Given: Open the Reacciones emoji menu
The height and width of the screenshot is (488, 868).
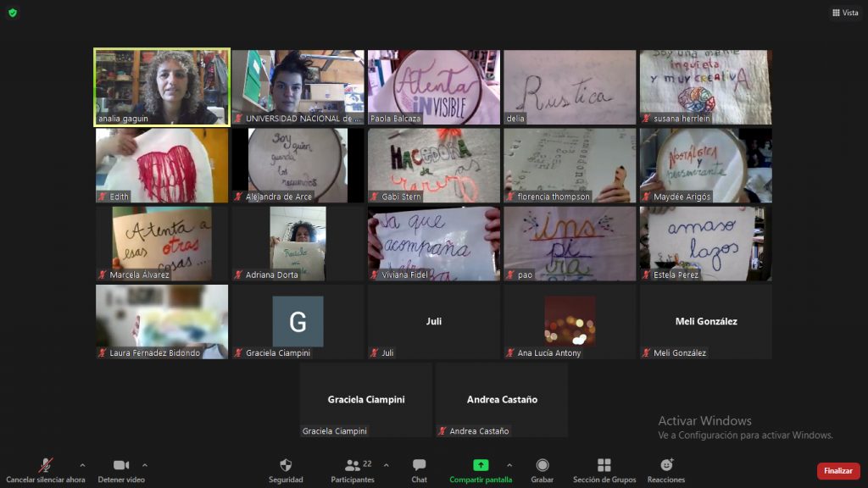Looking at the screenshot, I should pos(666,465).
